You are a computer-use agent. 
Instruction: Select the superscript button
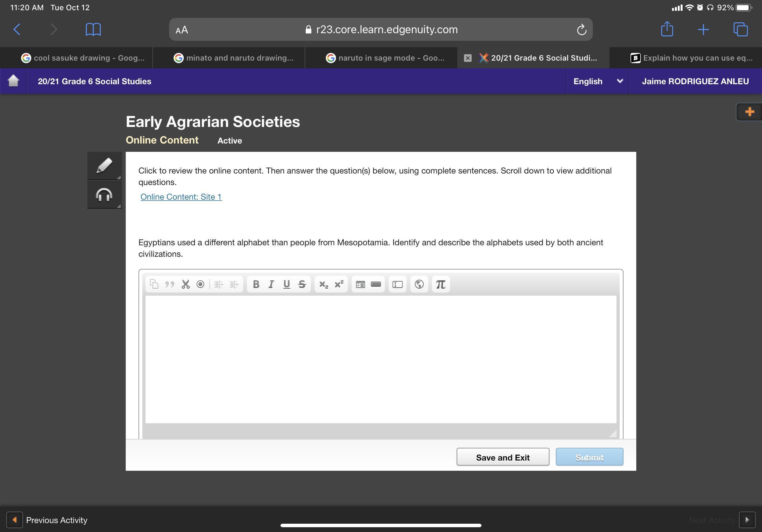click(x=339, y=284)
